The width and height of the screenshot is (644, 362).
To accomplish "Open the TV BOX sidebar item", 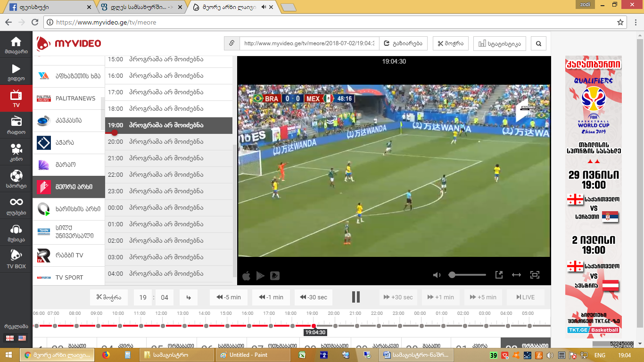I will pos(16,259).
